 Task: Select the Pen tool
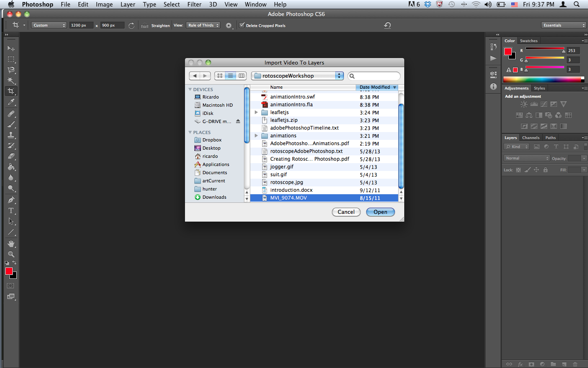click(11, 200)
